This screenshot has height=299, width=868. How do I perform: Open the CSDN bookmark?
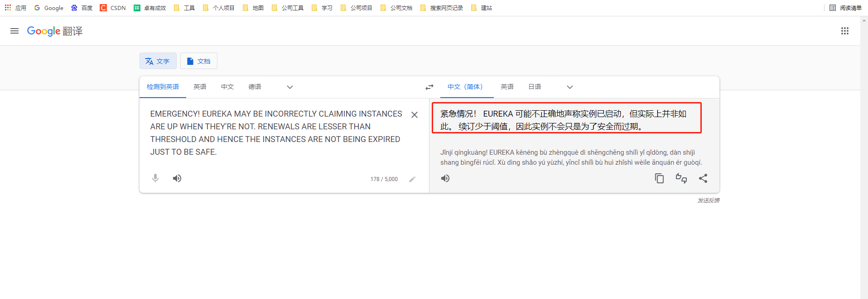(x=113, y=8)
